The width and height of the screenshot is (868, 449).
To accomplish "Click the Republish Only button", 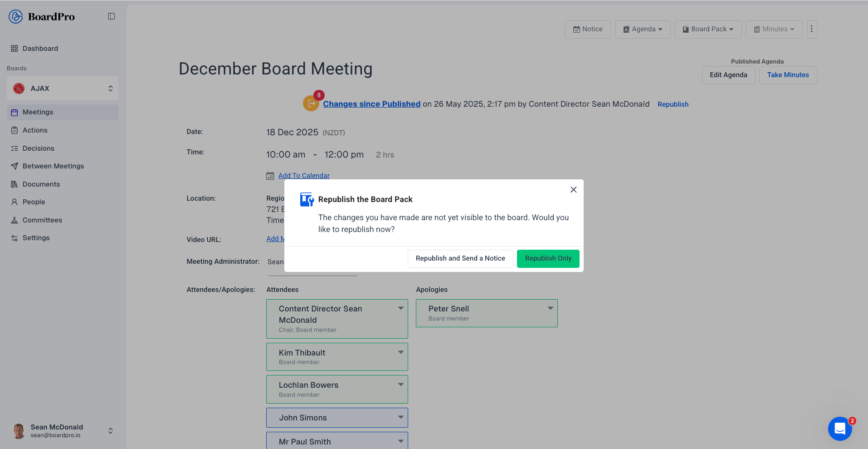I will 548,258.
